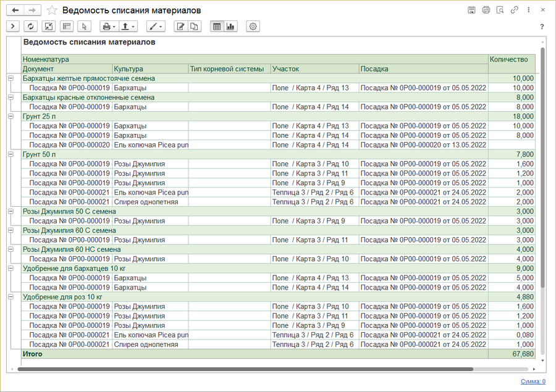Open print preview icon with magnifier
Image resolution: width=556 pixels, height=392 pixels.
pos(500,10)
